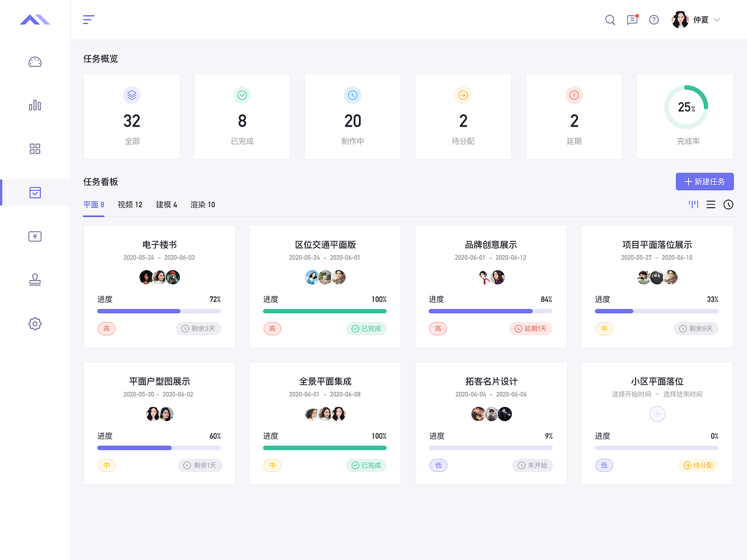Select the 选择结束时间 date field
747x560 pixels.
click(683, 394)
